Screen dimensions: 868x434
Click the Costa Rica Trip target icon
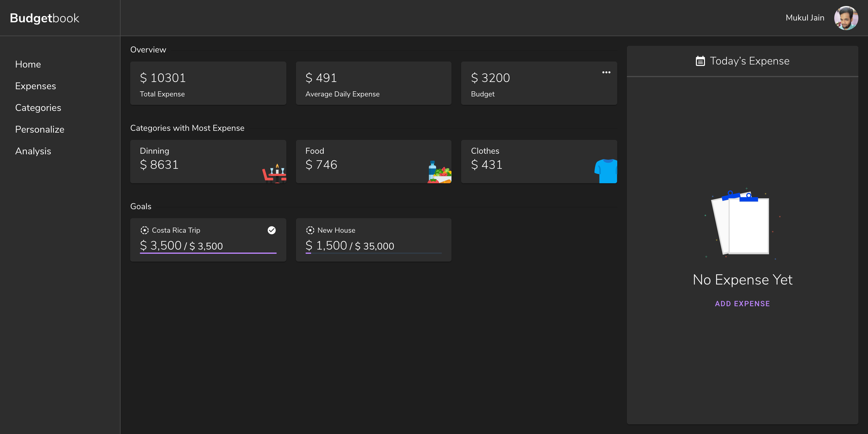[144, 230]
